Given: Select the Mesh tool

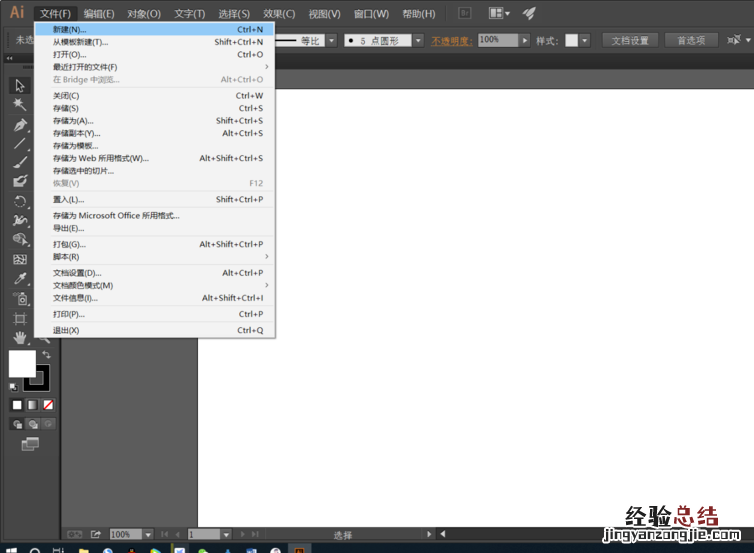Looking at the screenshot, I should [20, 260].
